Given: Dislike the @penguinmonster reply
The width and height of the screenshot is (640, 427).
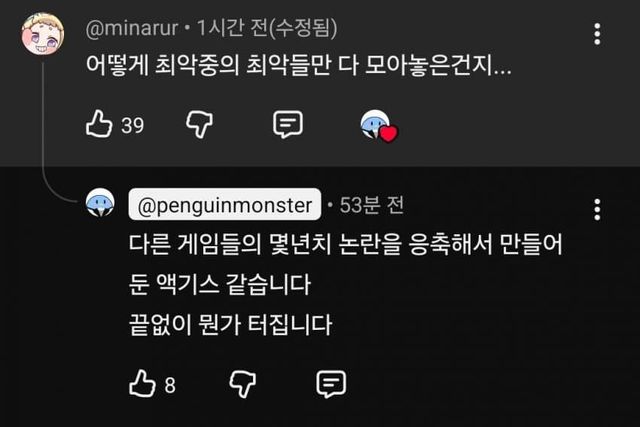Looking at the screenshot, I should click(x=243, y=384).
